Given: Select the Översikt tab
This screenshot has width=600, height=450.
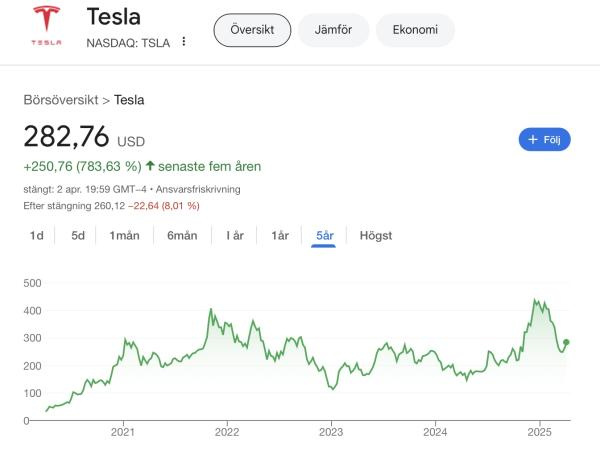Looking at the screenshot, I should tap(252, 30).
